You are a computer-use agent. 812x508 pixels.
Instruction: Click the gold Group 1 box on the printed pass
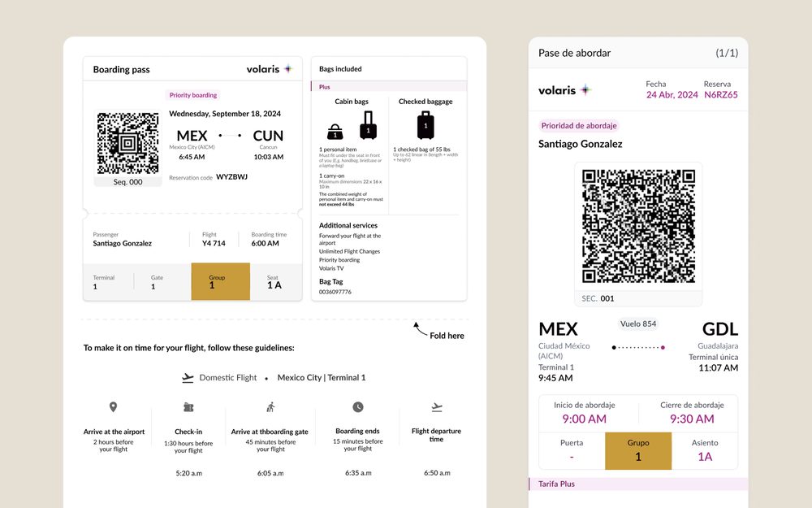click(x=221, y=281)
